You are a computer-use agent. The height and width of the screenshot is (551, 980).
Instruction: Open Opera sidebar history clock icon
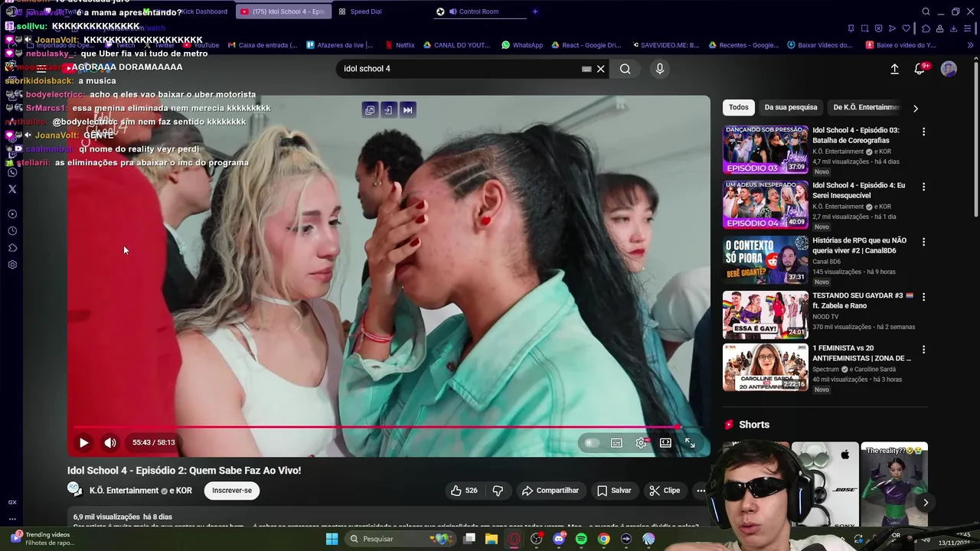[x=12, y=231]
